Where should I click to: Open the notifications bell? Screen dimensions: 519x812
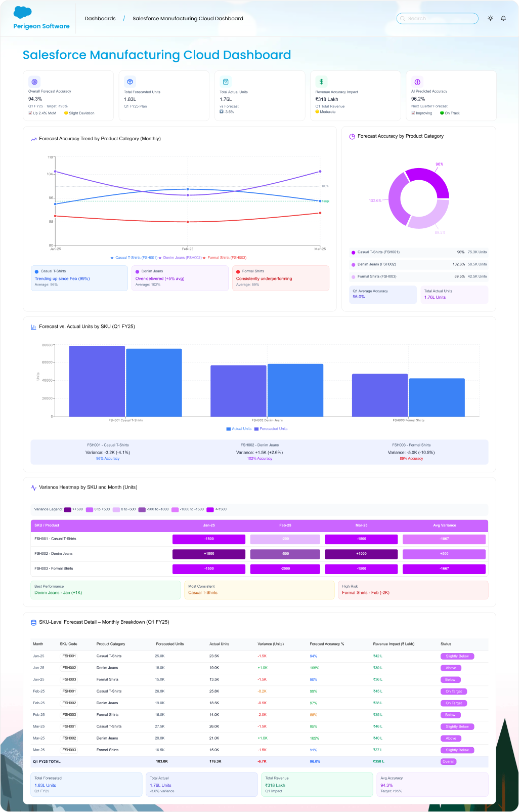(x=503, y=18)
